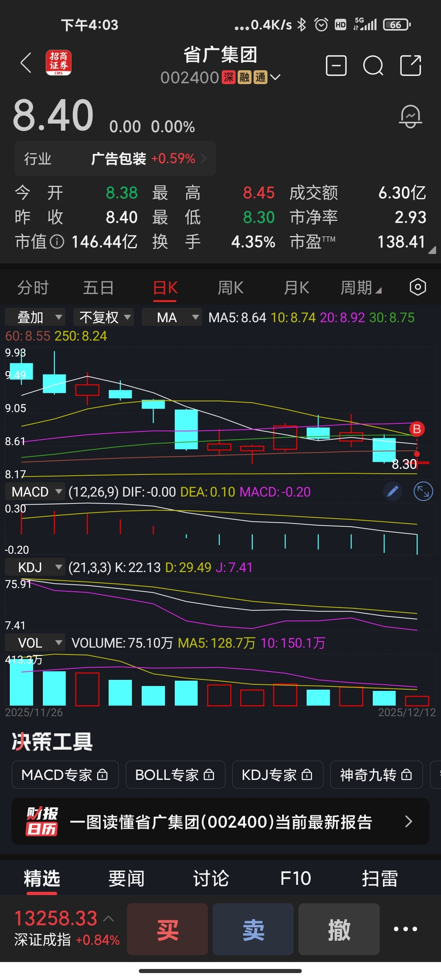
Task: Open the 讨论 discussion tab
Action: click(211, 878)
